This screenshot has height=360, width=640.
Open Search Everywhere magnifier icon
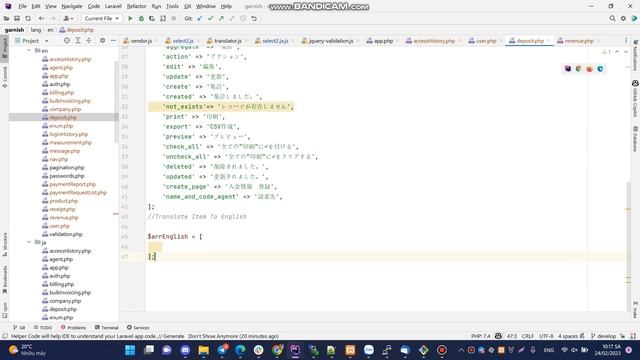coord(612,18)
